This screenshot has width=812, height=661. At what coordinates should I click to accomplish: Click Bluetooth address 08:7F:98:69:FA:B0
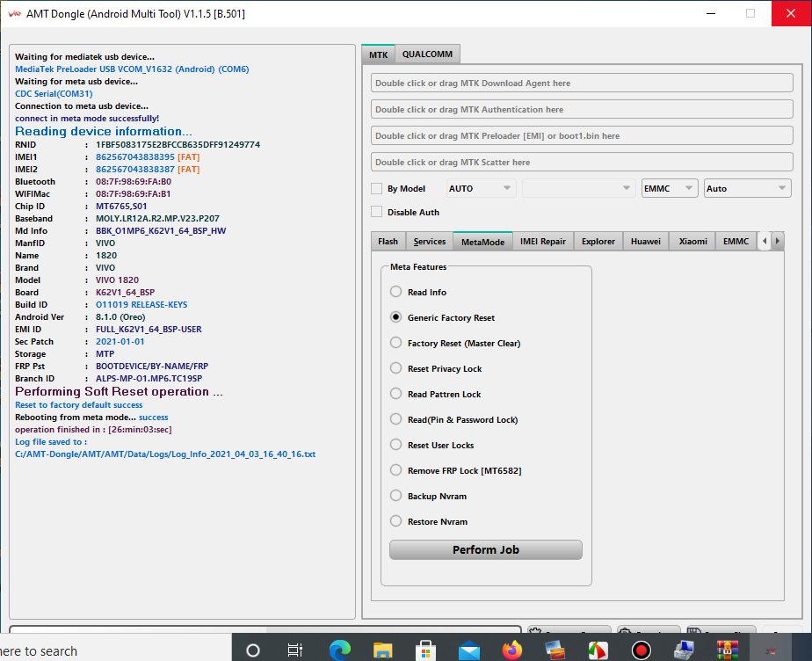tap(133, 181)
